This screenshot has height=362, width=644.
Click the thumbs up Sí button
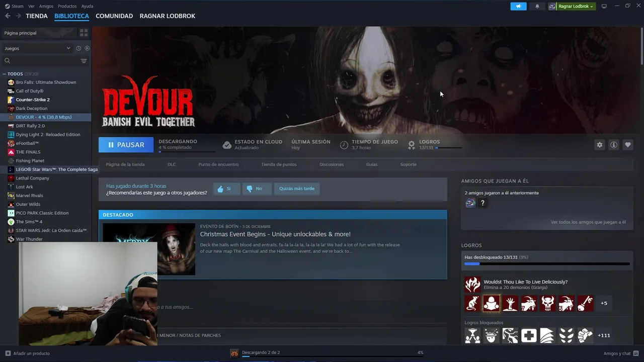click(x=226, y=189)
